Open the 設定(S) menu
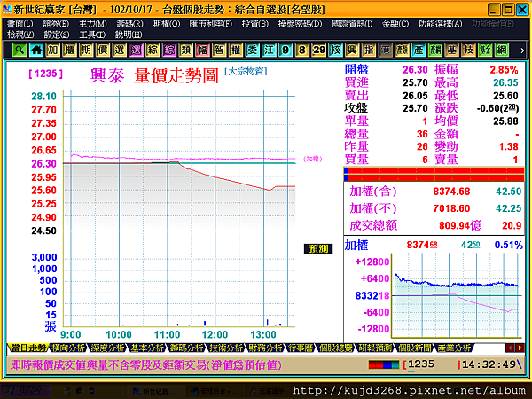Screen dimensions: 532x399 pyautogui.click(x=57, y=35)
